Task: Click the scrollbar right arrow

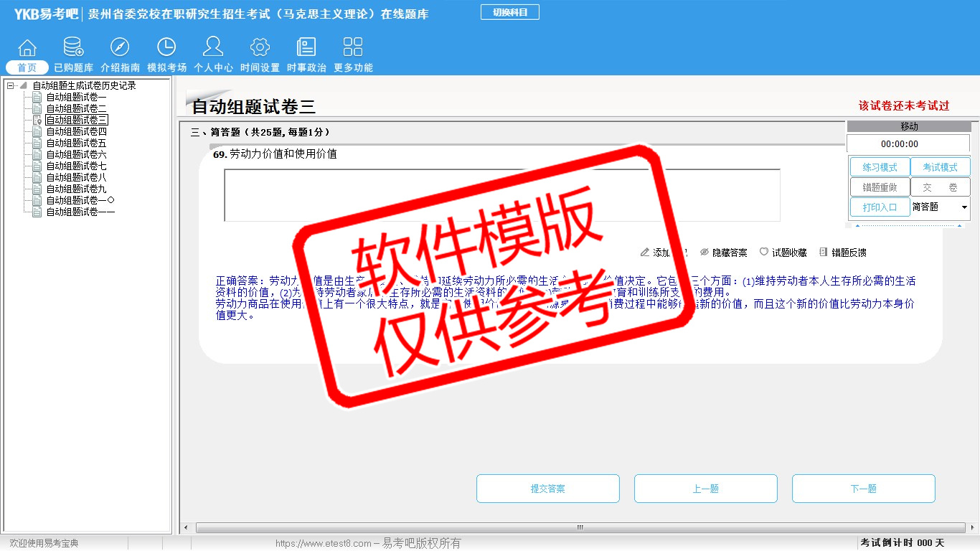Action: (972, 528)
